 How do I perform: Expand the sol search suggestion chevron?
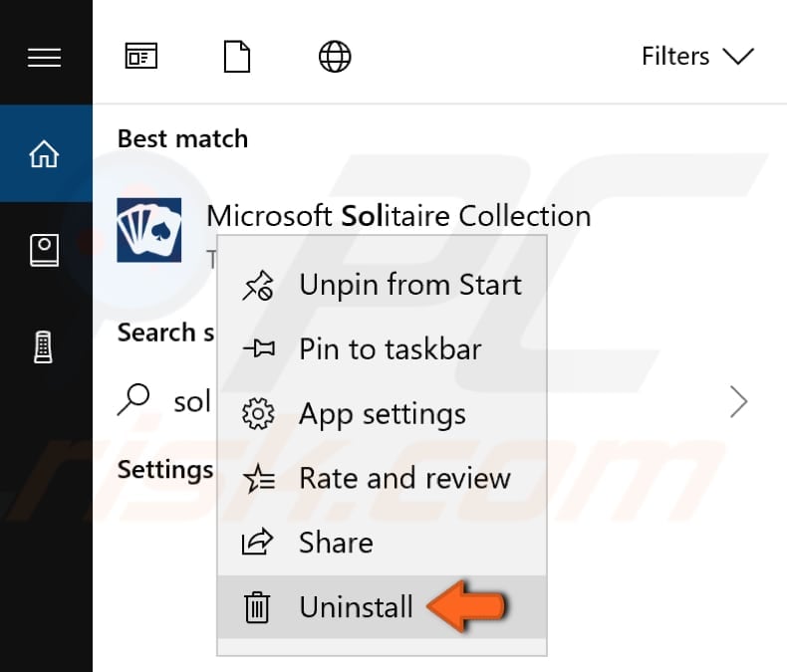coord(739,401)
